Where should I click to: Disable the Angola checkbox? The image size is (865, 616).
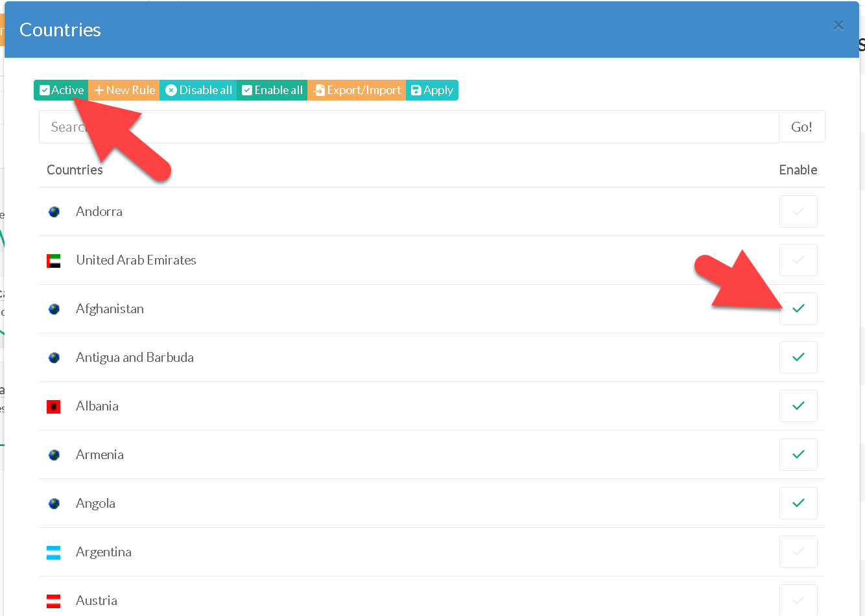[x=798, y=503]
